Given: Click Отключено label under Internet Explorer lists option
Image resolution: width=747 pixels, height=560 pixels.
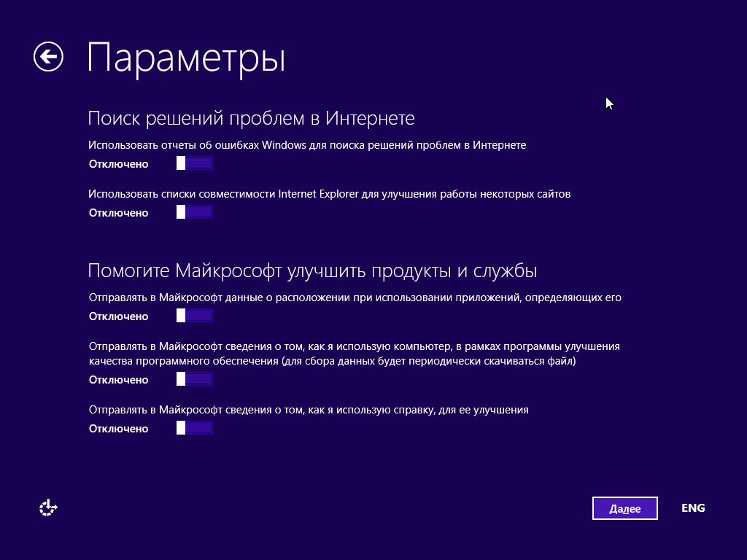Looking at the screenshot, I should tap(118, 213).
